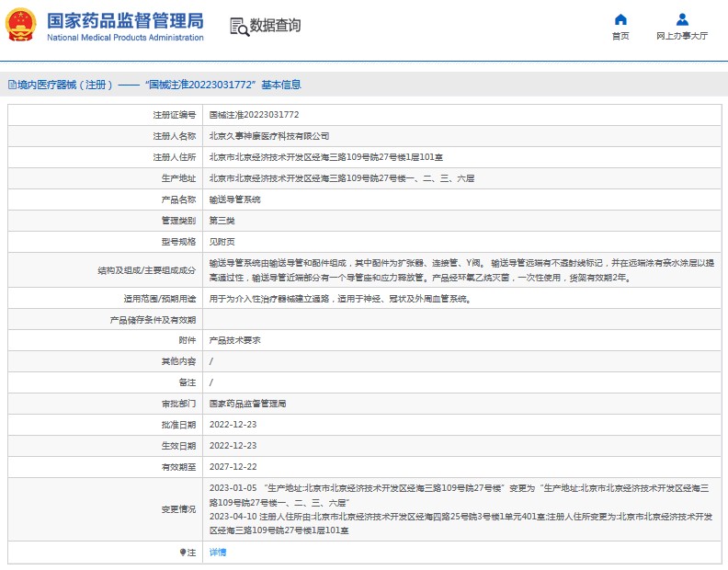
Task: Click the 产品技术要求 attachment text
Action: pos(235,340)
